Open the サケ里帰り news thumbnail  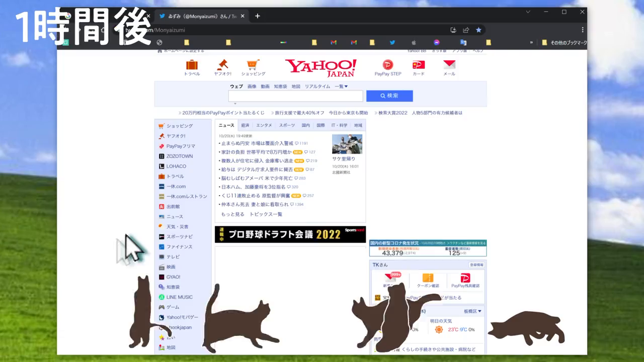[x=347, y=144]
